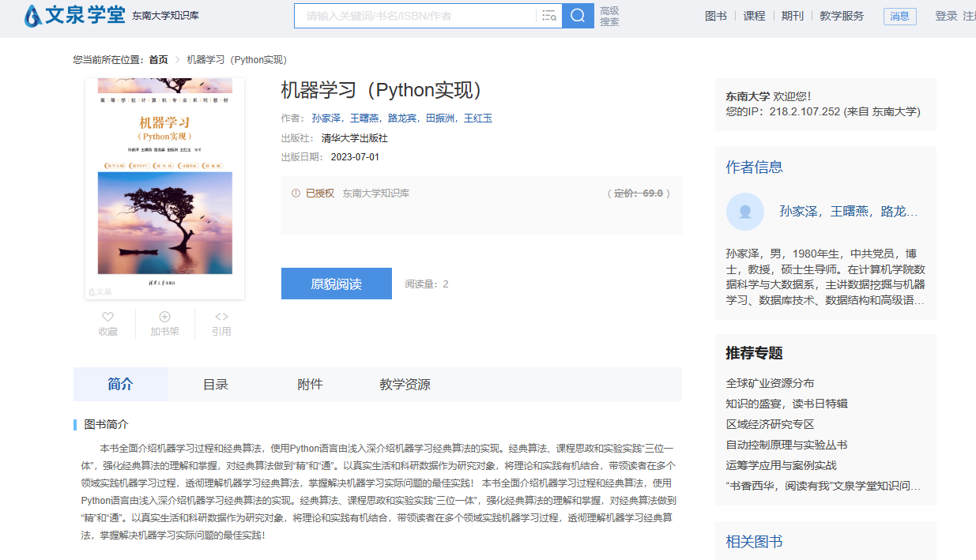Click publisher 清华大学出版社

[355, 137]
